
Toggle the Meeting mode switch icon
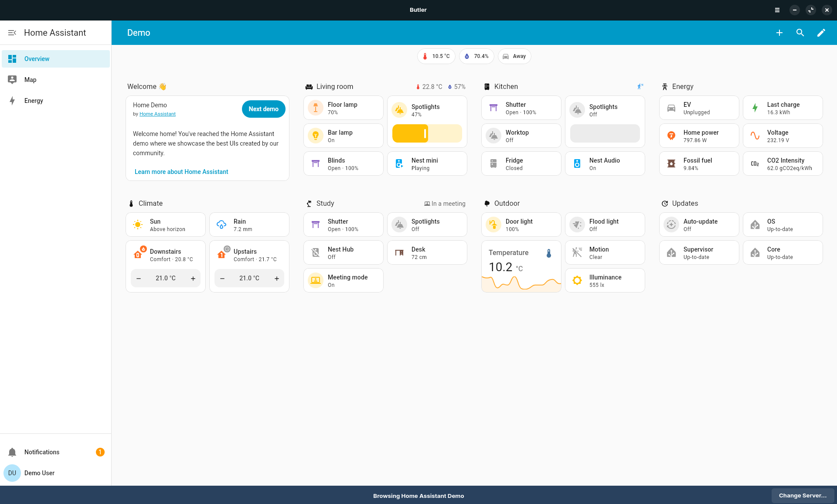point(316,280)
